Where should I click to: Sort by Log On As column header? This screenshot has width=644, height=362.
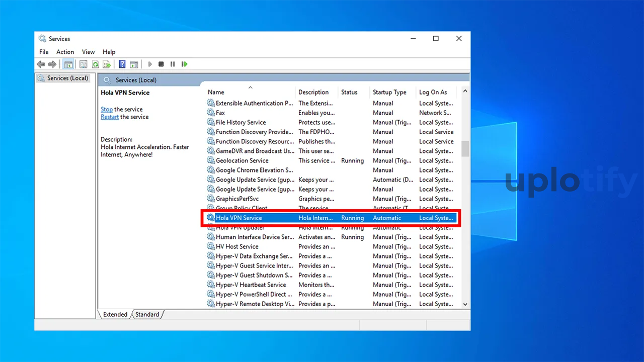click(x=436, y=92)
